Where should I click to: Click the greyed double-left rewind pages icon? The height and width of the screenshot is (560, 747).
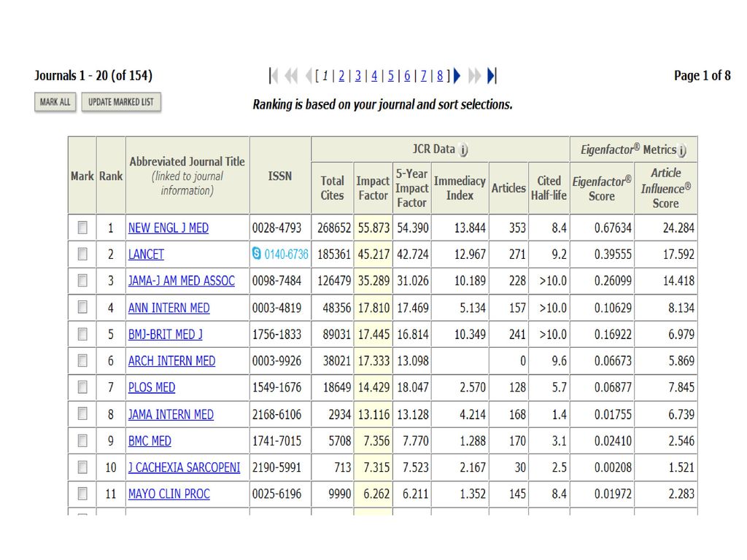tap(291, 76)
